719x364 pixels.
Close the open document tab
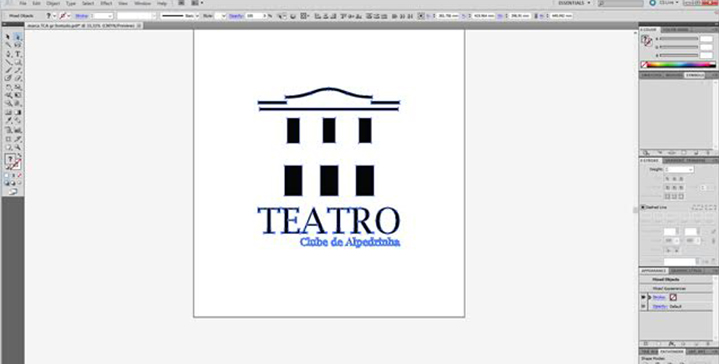point(139,26)
